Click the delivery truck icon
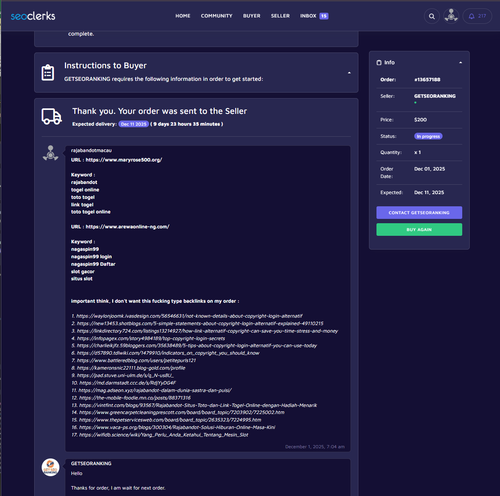 [52, 116]
